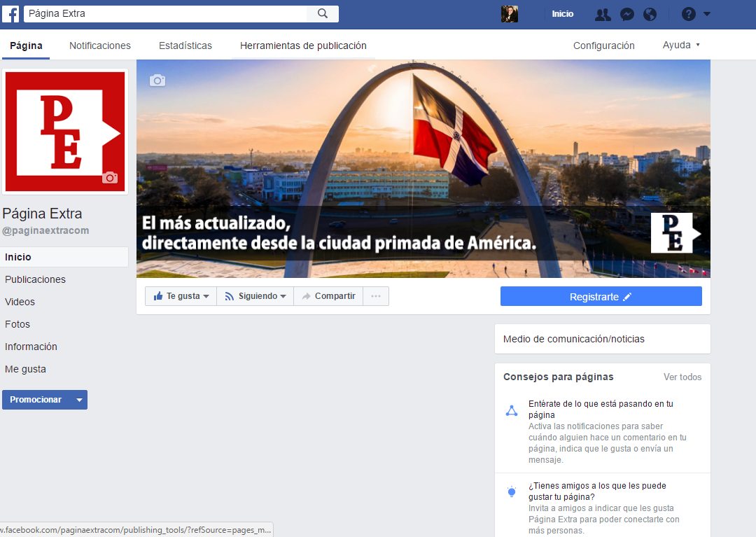Click the Consejos para páginas heading
756x537 pixels.
point(559,377)
